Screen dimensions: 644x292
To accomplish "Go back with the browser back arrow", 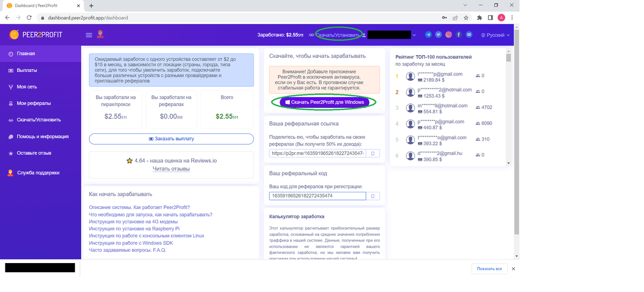I will [7, 17].
